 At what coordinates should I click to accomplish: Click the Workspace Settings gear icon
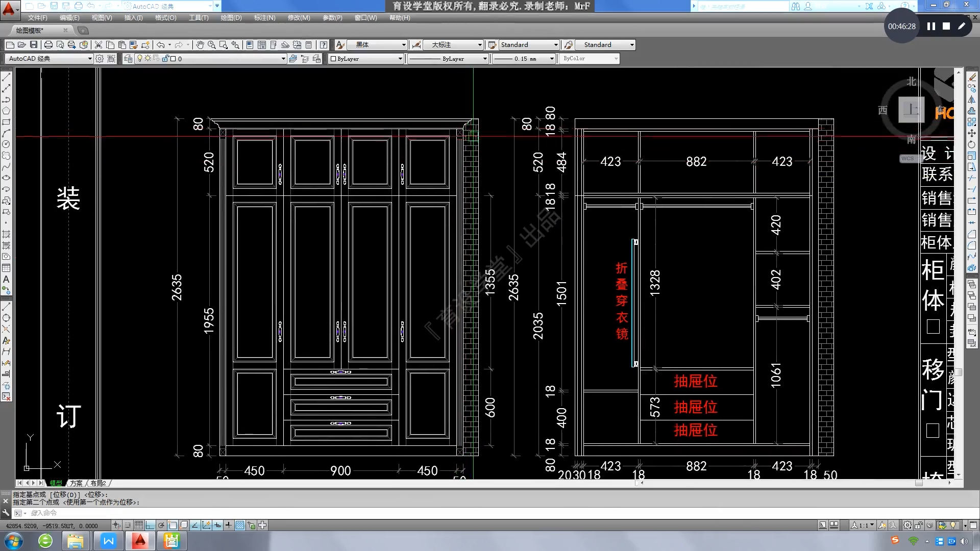(x=100, y=59)
